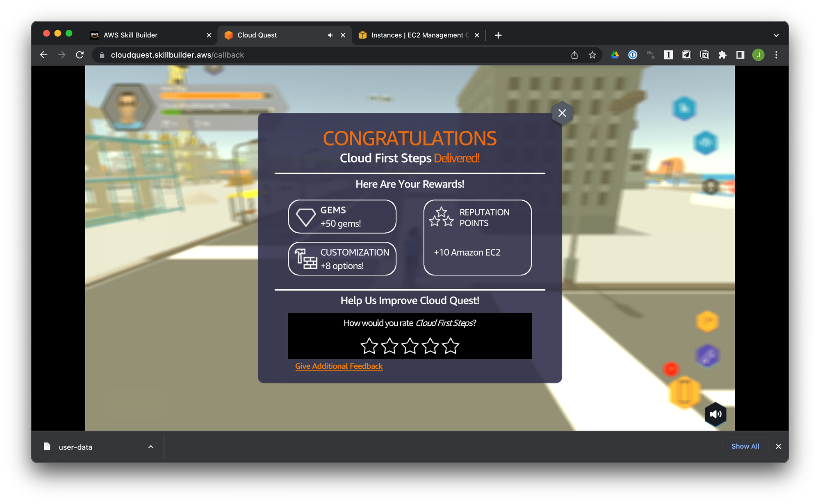Click the purple hexagon game button
This screenshot has width=820, height=504.
(x=707, y=355)
